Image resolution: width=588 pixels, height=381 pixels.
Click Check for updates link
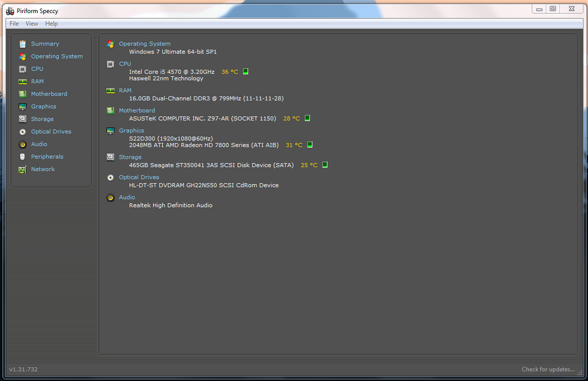click(x=548, y=370)
